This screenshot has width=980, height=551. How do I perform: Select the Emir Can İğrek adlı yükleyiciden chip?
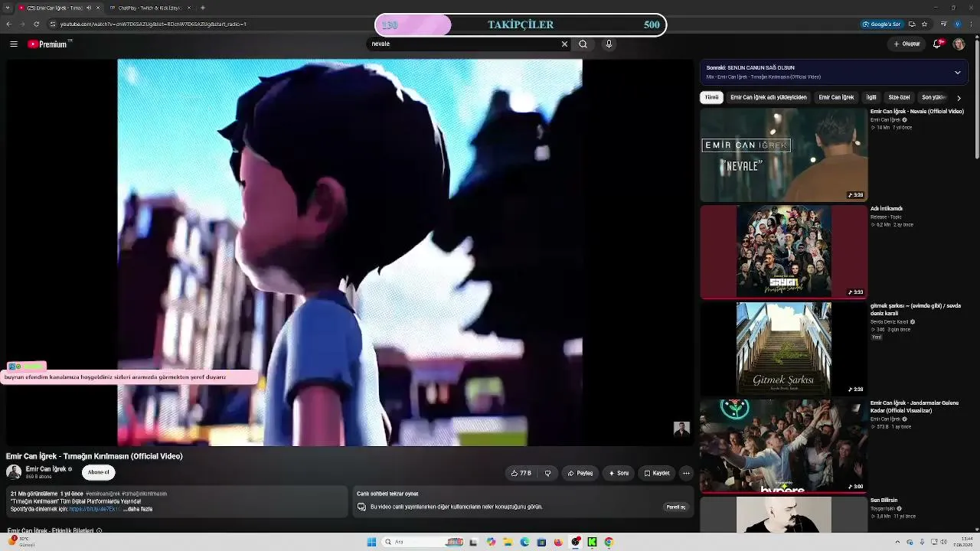pyautogui.click(x=769, y=97)
